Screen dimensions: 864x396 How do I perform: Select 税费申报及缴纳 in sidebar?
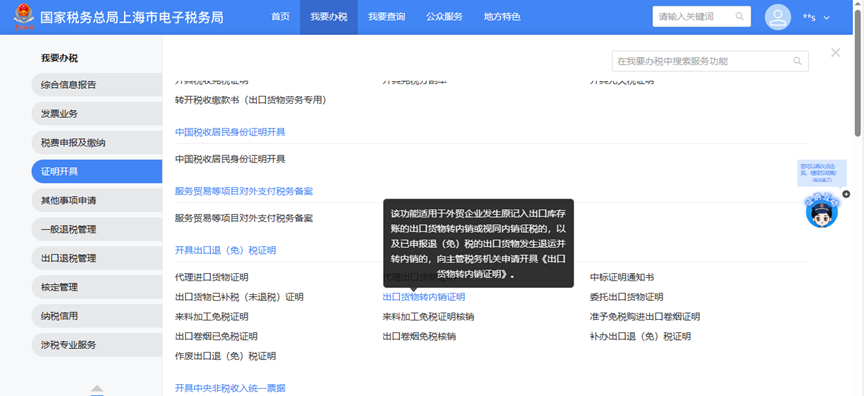tap(97, 143)
